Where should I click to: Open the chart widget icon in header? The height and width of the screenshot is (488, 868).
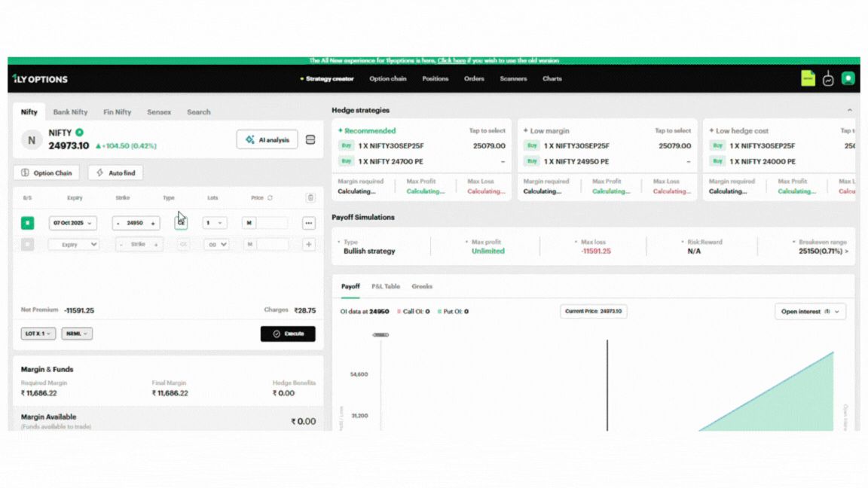828,78
